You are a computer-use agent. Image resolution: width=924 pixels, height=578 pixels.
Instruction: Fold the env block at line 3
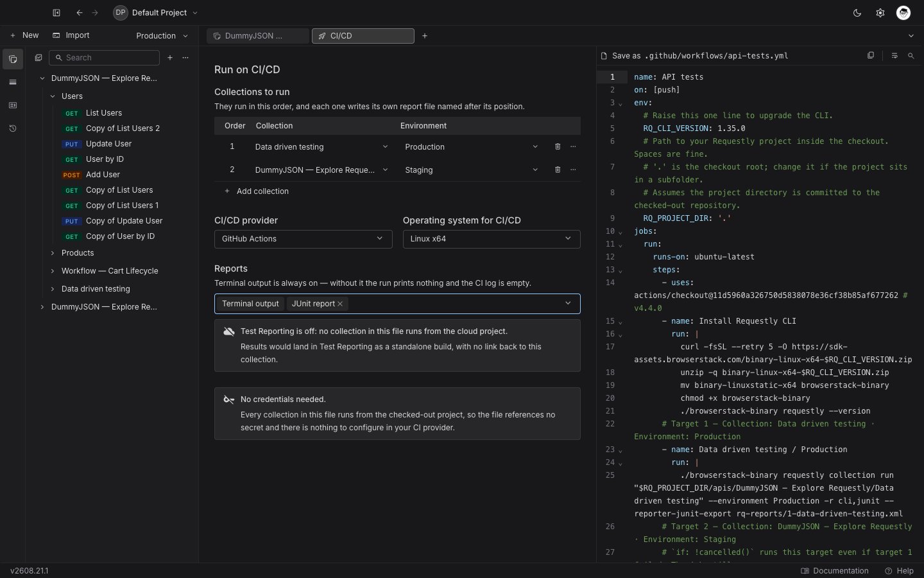(x=620, y=103)
